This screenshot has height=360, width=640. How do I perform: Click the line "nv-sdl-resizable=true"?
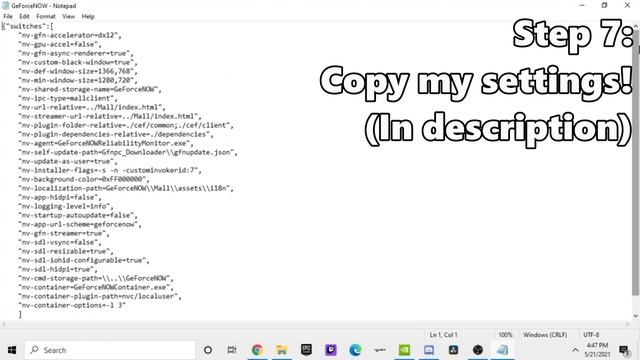tap(66, 251)
